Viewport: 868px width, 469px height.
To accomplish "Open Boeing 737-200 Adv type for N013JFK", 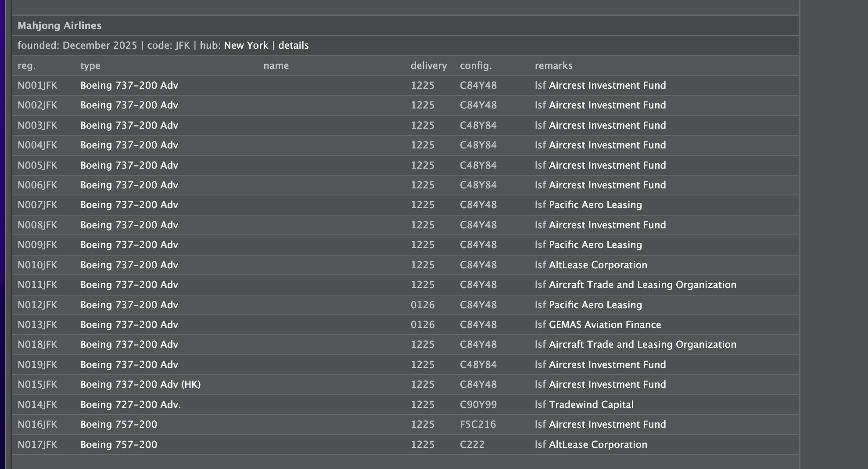I will point(129,325).
